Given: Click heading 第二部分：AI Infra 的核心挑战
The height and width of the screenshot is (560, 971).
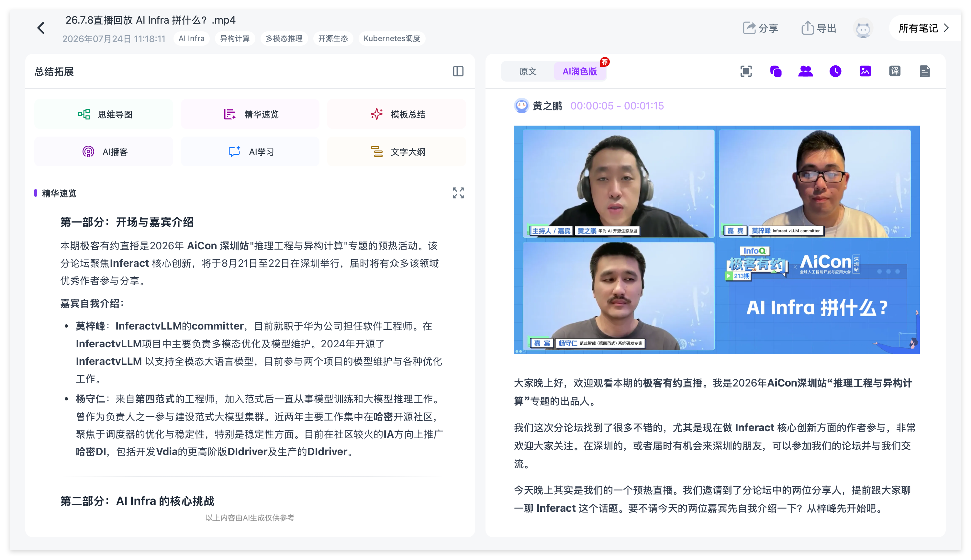Looking at the screenshot, I should (x=137, y=501).
